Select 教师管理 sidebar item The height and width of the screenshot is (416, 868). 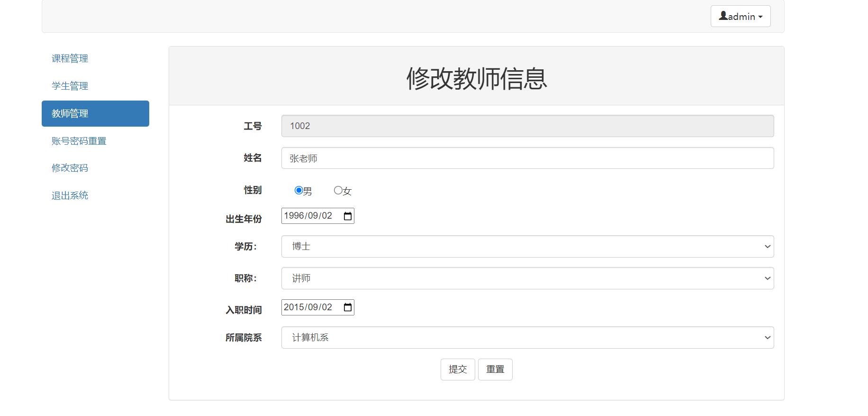pos(95,113)
